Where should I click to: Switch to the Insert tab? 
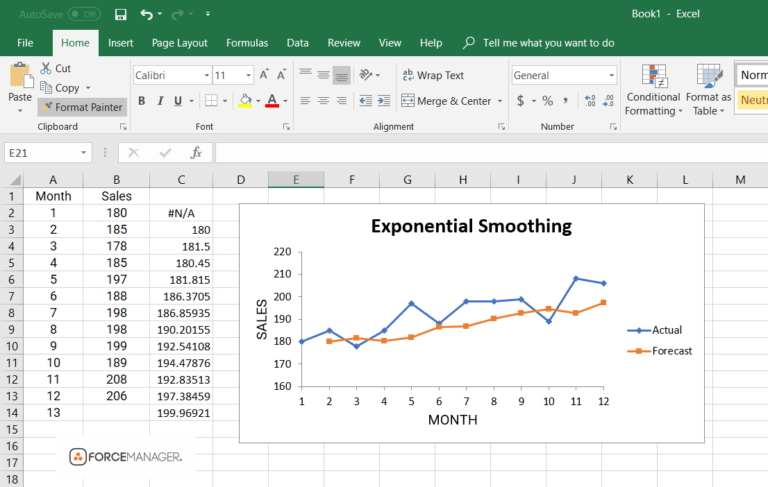(120, 43)
